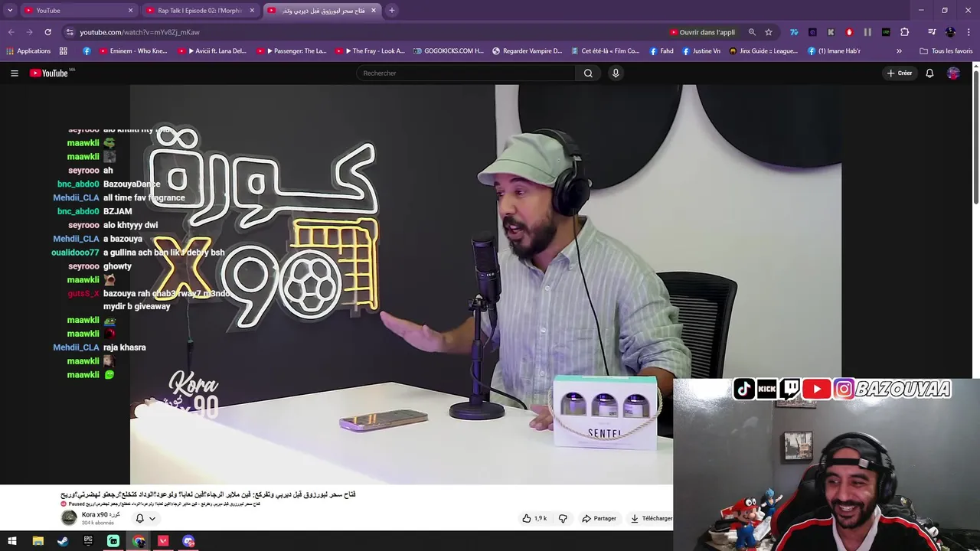Open the Chrome extensions puzzle menu
This screenshot has height=551, width=980.
pos(904,32)
